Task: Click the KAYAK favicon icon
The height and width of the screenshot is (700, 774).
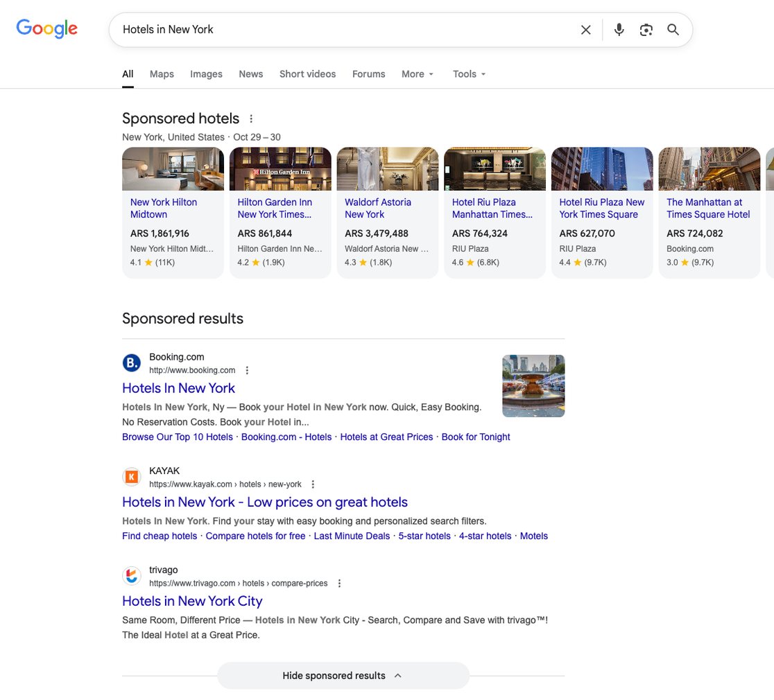Action: 132,477
